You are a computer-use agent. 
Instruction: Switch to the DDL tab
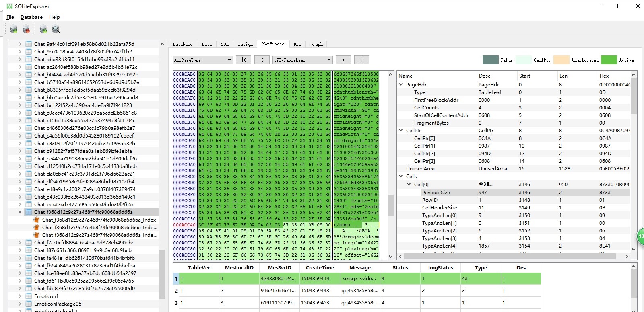point(297,44)
